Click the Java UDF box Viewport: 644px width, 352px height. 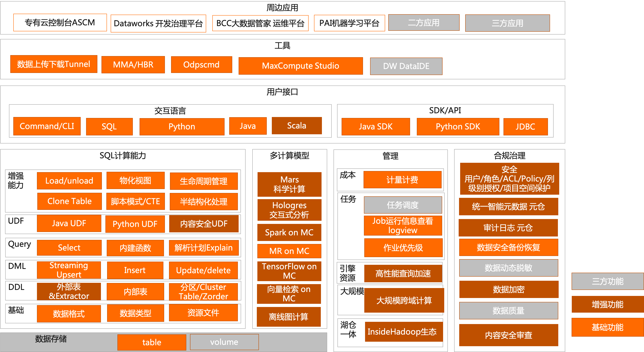(x=69, y=224)
